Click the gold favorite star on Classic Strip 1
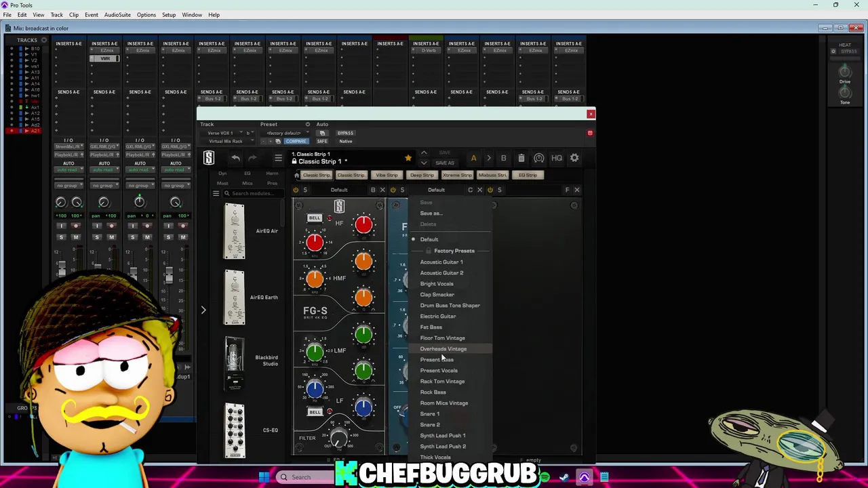The width and height of the screenshot is (868, 488). point(408,158)
